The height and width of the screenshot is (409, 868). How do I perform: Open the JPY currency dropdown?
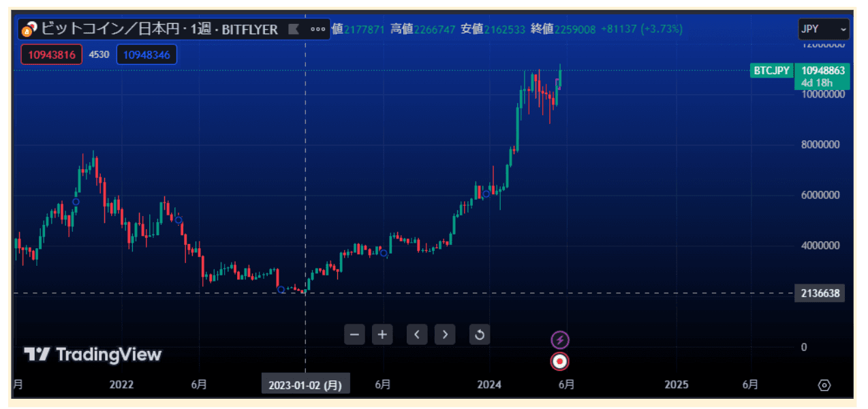pos(824,29)
